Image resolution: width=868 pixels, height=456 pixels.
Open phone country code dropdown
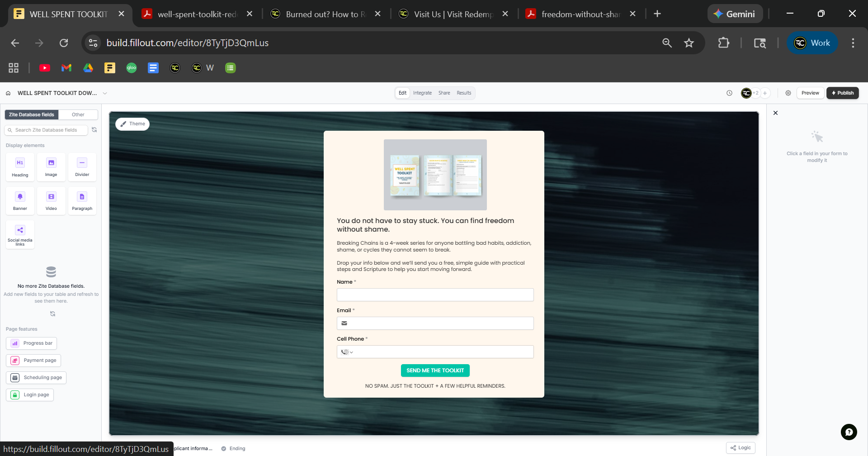click(347, 352)
